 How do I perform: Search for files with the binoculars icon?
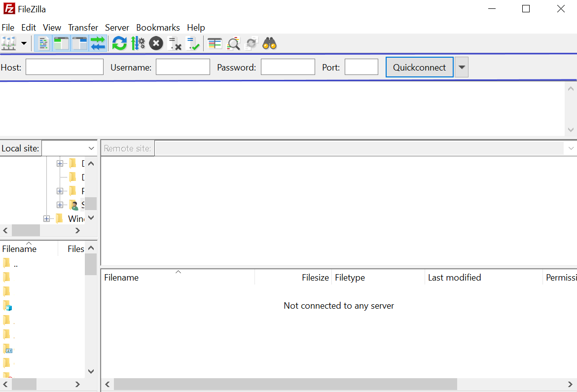coord(268,43)
